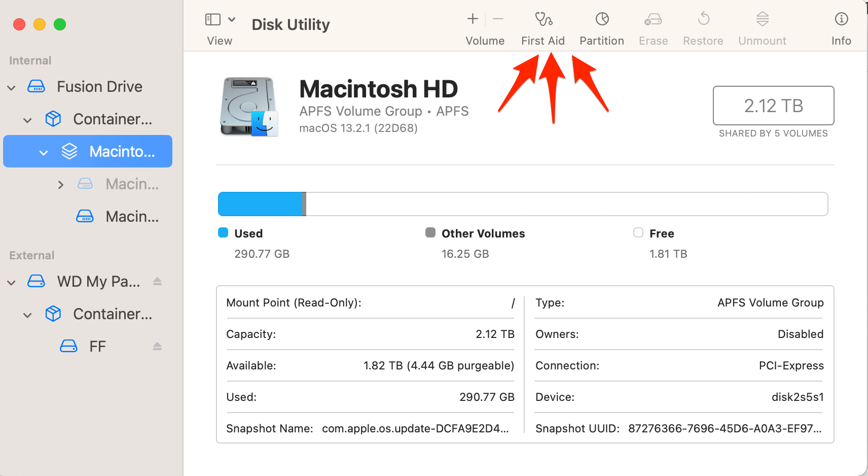Select Fusion Drive in the sidebar
The height and width of the screenshot is (476, 868).
tap(99, 87)
